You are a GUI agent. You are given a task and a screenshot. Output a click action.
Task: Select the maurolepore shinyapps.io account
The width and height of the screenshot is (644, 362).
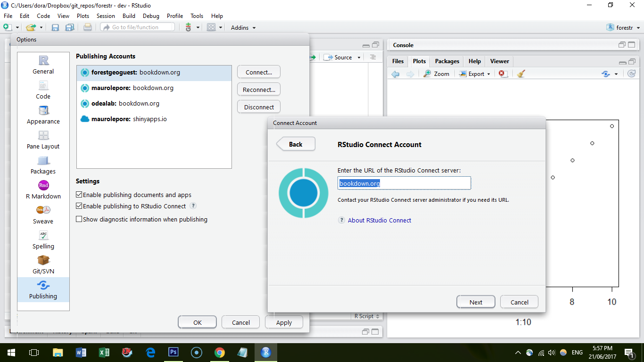coord(154,119)
